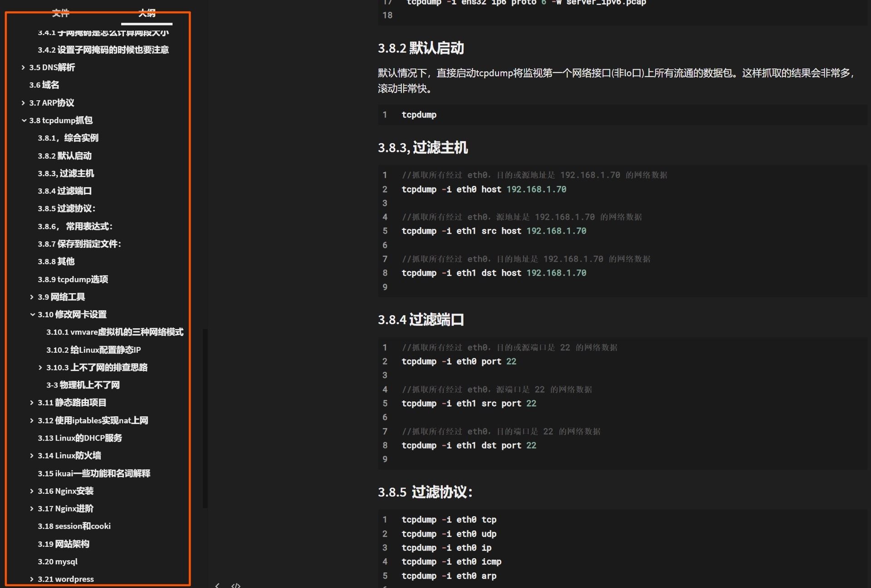Toggle source code mode icon
Screen dimensions: 871x588
(235, 585)
